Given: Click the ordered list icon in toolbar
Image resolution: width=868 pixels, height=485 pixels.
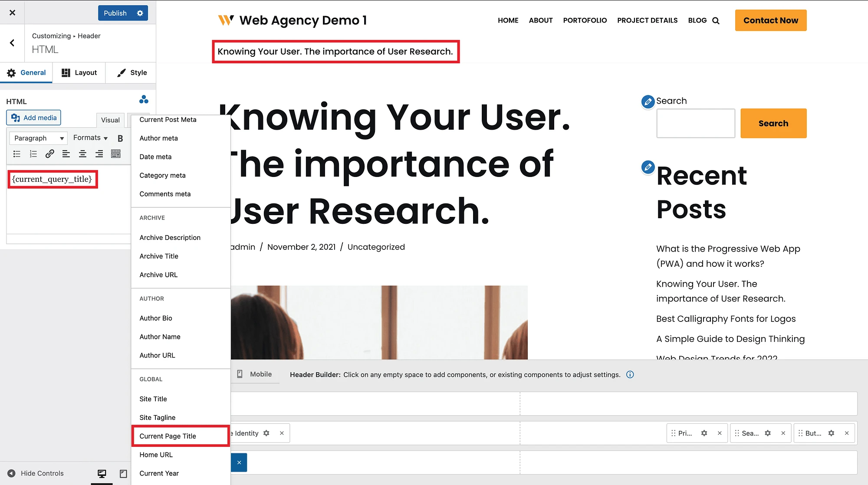Looking at the screenshot, I should point(33,154).
